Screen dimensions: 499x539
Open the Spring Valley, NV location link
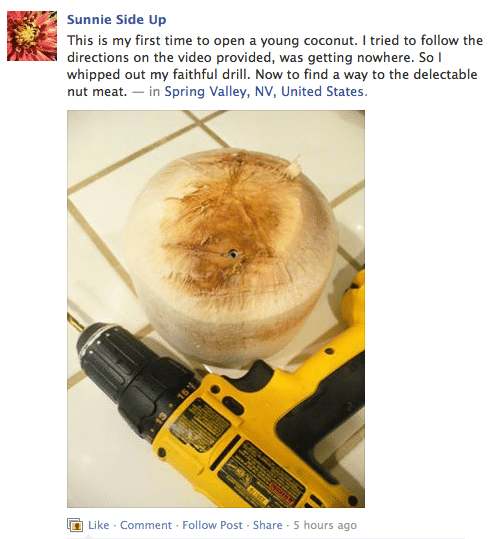[220, 91]
